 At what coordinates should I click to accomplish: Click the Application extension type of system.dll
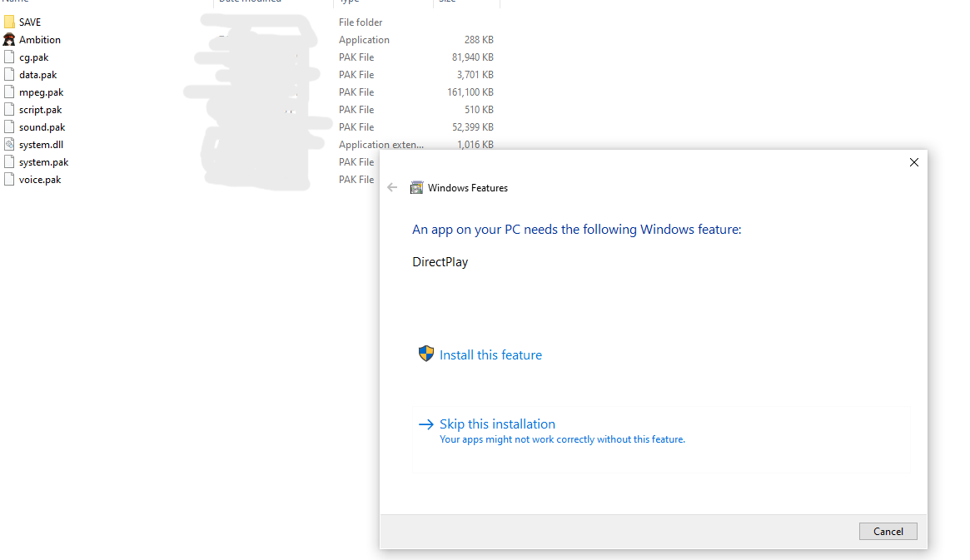tap(381, 145)
